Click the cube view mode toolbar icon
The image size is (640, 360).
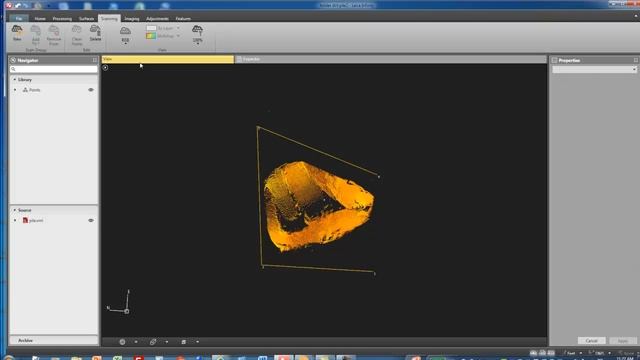pyautogui.click(x=153, y=342)
